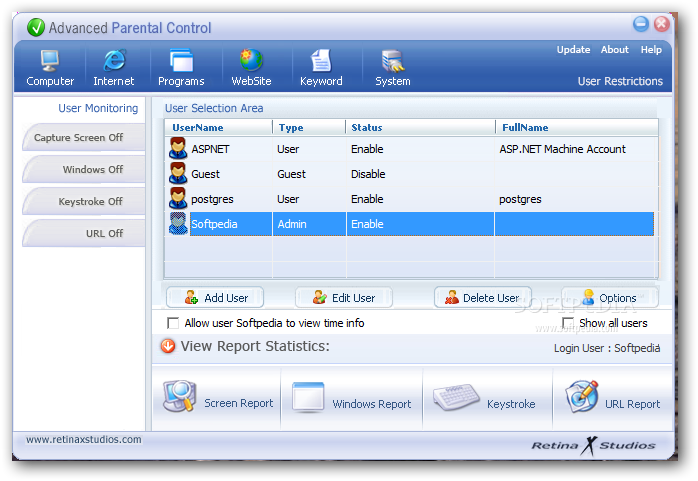Select the Softpedia user name

tap(214, 224)
